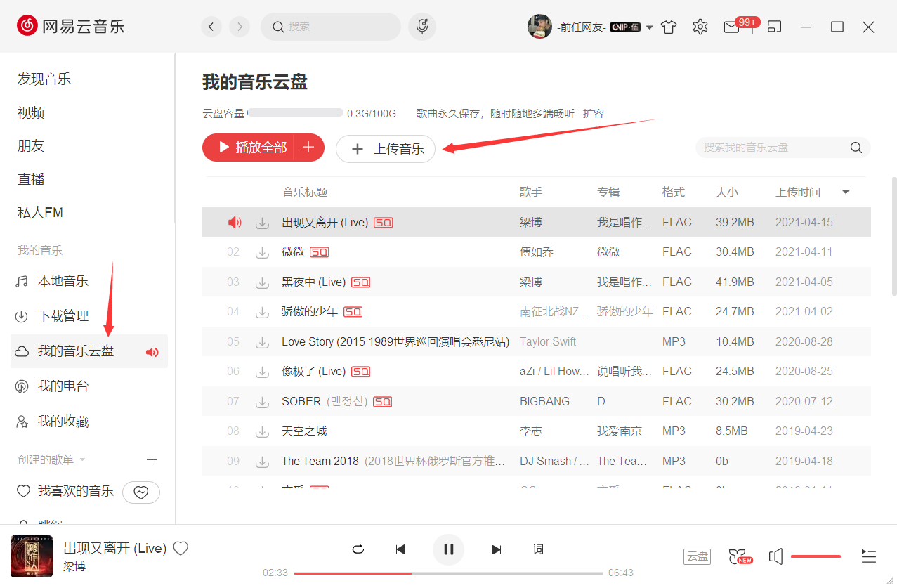Click the search box at top
The height and width of the screenshot is (588, 897).
click(x=331, y=27)
